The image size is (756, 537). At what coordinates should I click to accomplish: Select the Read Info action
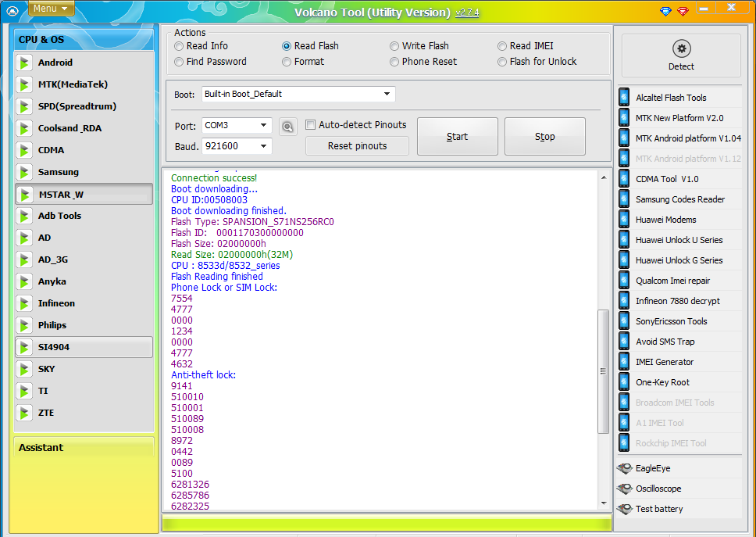pos(201,46)
